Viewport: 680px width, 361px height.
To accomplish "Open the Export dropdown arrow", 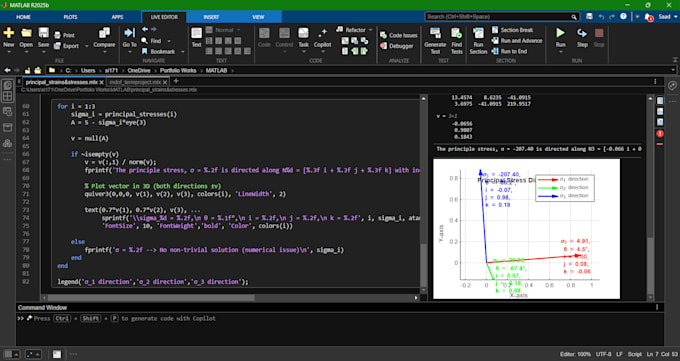I will pyautogui.click(x=86, y=46).
